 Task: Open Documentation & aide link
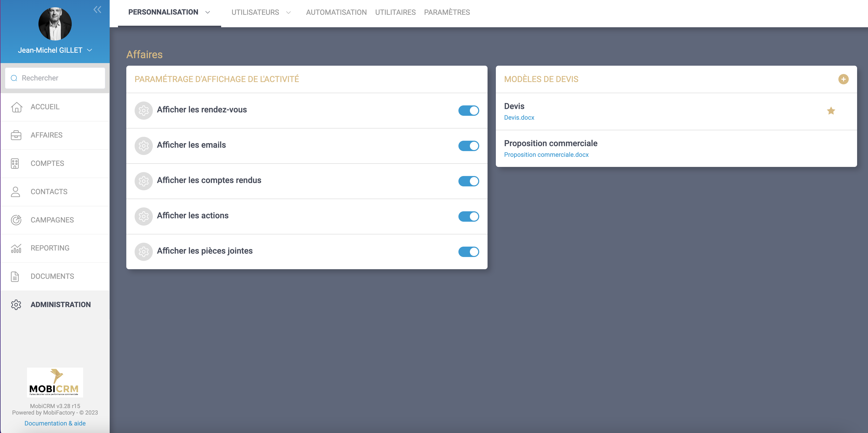[55, 423]
